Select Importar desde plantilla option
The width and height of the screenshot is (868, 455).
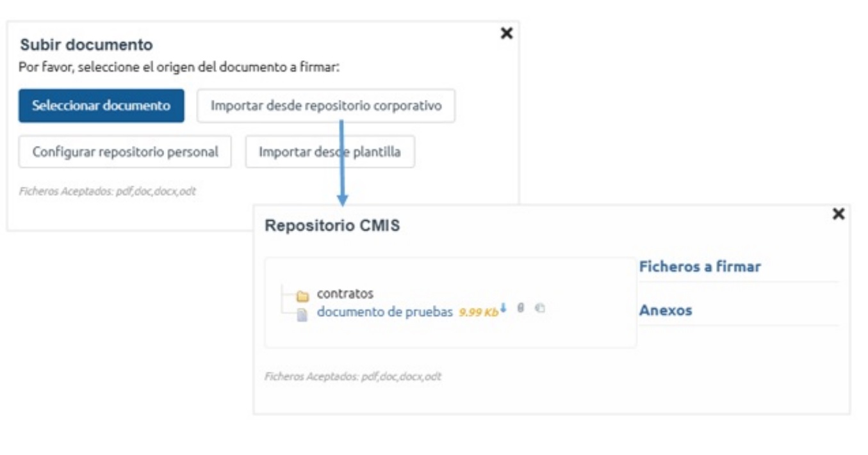coord(330,152)
